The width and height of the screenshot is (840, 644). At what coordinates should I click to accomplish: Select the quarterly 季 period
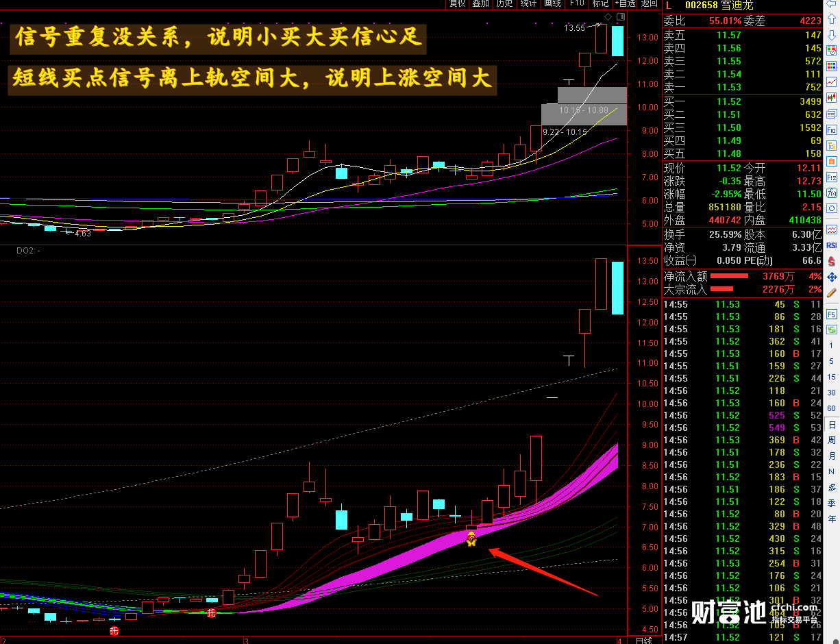point(832,504)
